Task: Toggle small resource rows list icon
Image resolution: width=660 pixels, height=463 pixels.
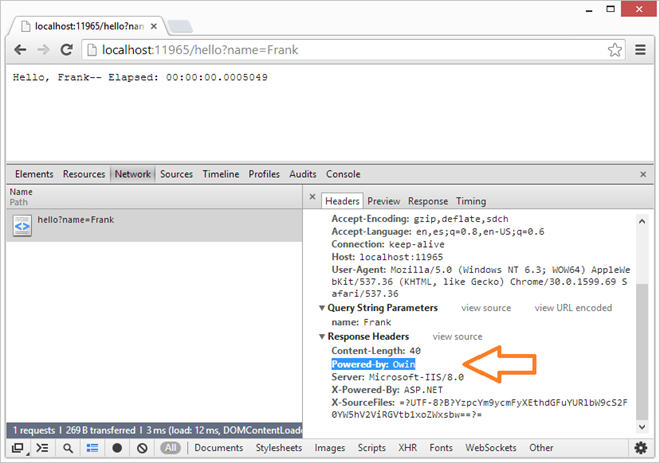Action: [92, 448]
